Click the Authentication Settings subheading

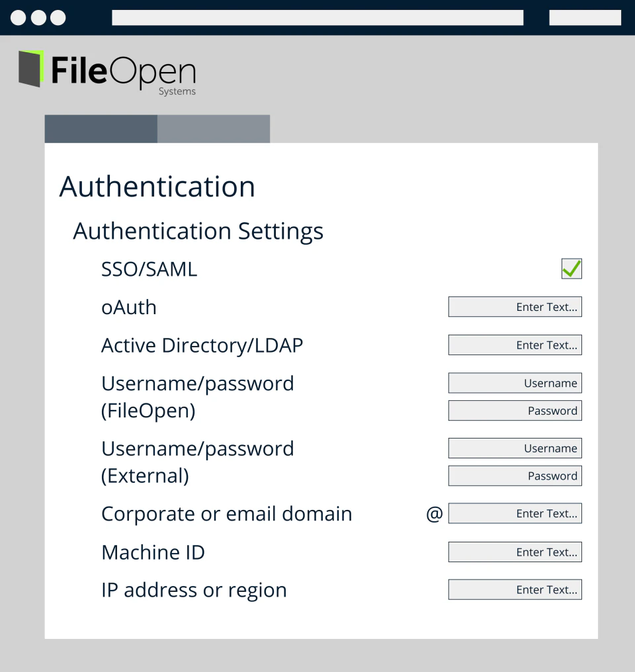pyautogui.click(x=198, y=231)
